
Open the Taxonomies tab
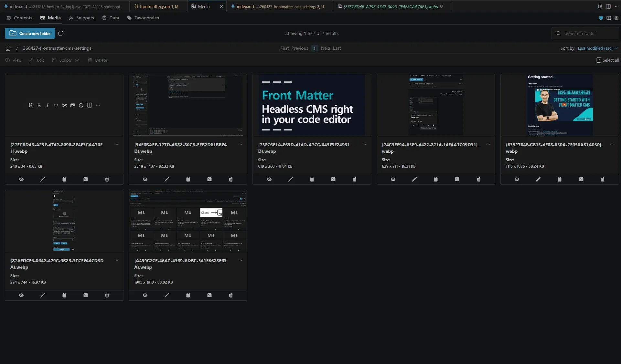coord(143,18)
